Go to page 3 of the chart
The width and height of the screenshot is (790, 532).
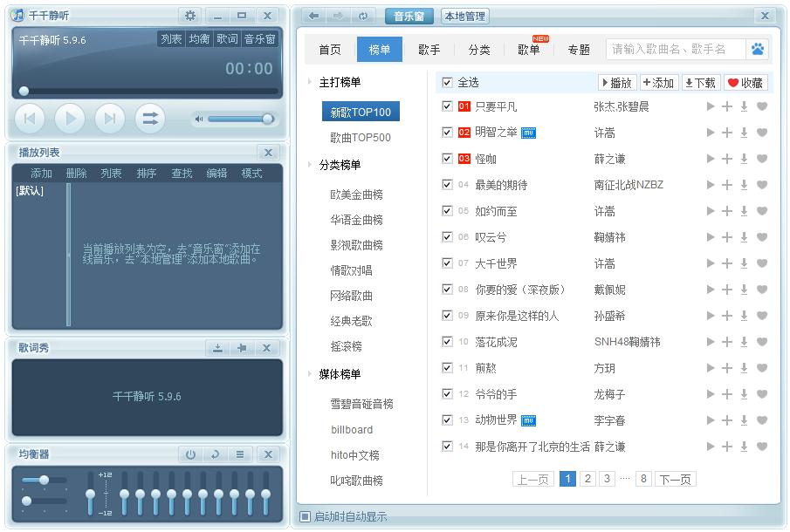607,478
